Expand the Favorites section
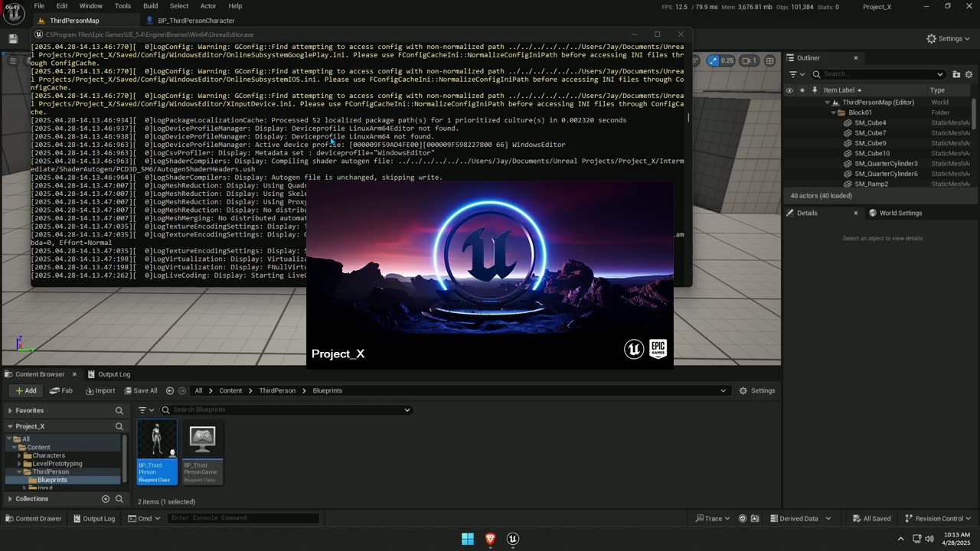The height and width of the screenshot is (551, 980). [10, 410]
